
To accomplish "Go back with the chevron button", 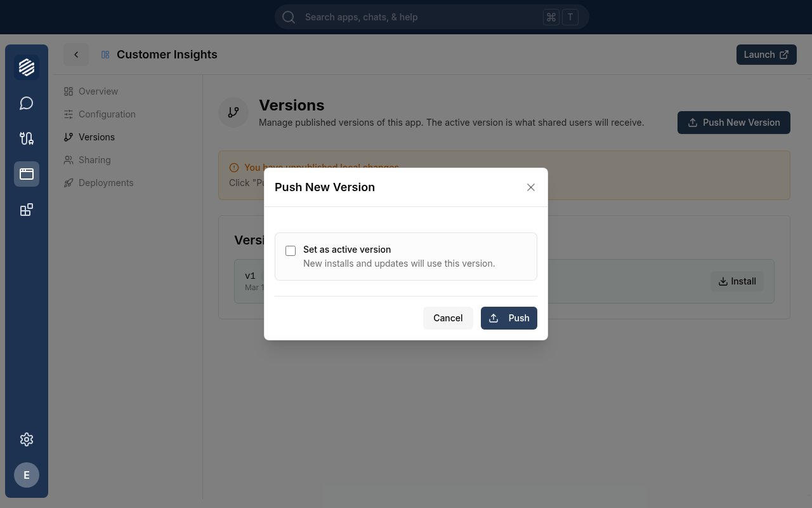I will click(x=76, y=55).
